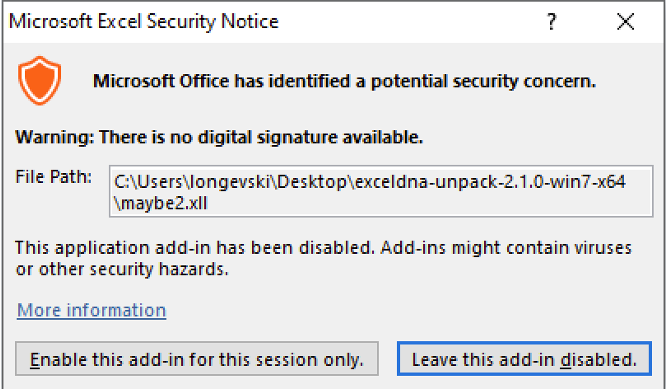Click the 'Desktop' folder segment in the path
This screenshot has height=390, width=666.
(312, 182)
